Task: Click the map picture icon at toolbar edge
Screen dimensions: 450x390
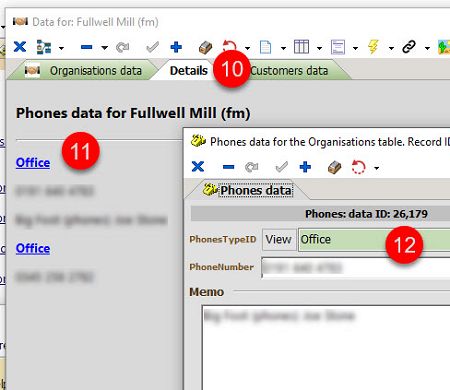Action: pos(444,47)
